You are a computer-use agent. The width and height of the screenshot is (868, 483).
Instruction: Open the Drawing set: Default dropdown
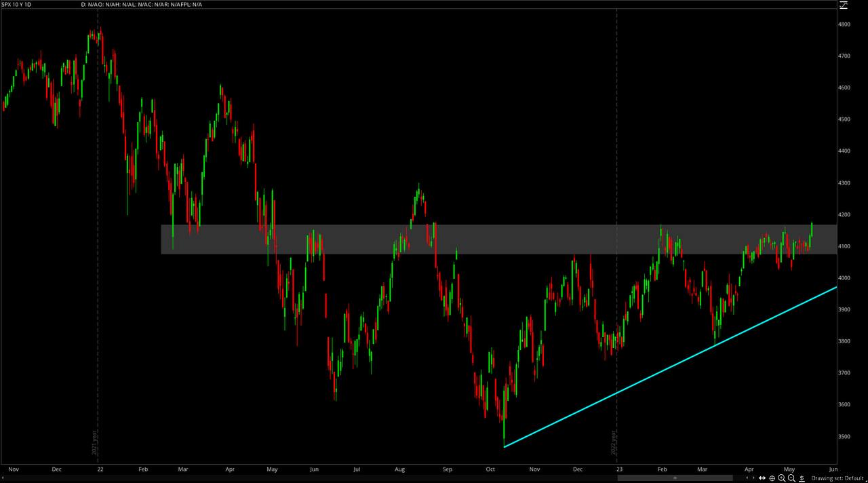[837, 478]
